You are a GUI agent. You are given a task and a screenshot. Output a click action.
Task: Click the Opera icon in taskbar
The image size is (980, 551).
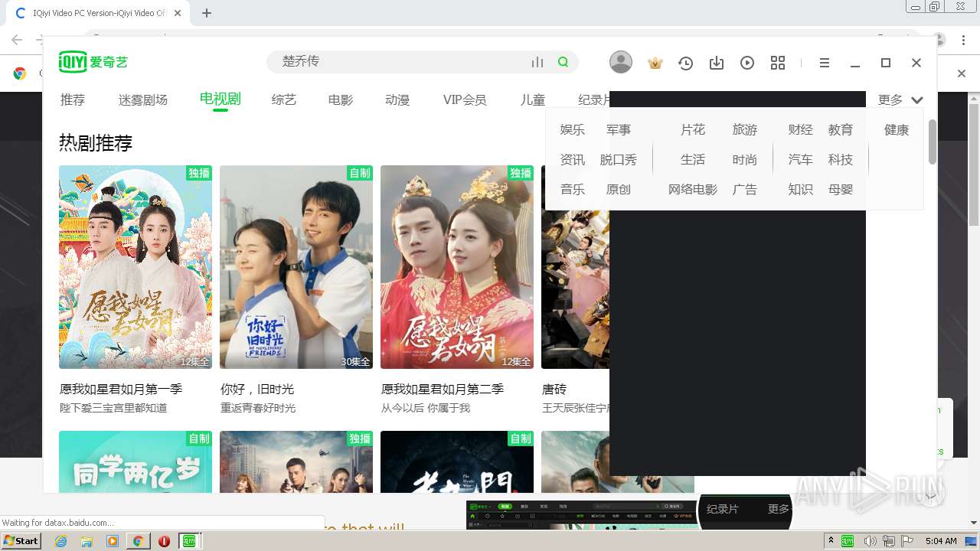click(164, 541)
